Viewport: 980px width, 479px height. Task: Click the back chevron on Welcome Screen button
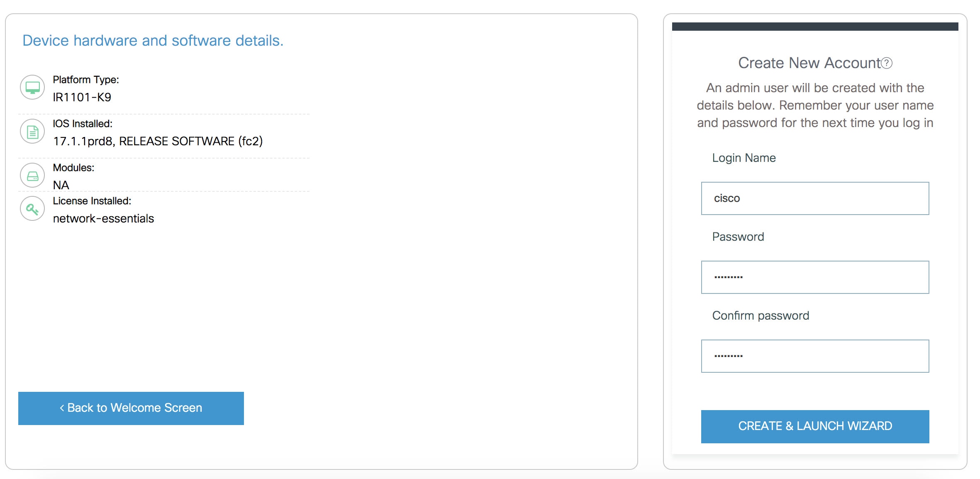point(62,408)
